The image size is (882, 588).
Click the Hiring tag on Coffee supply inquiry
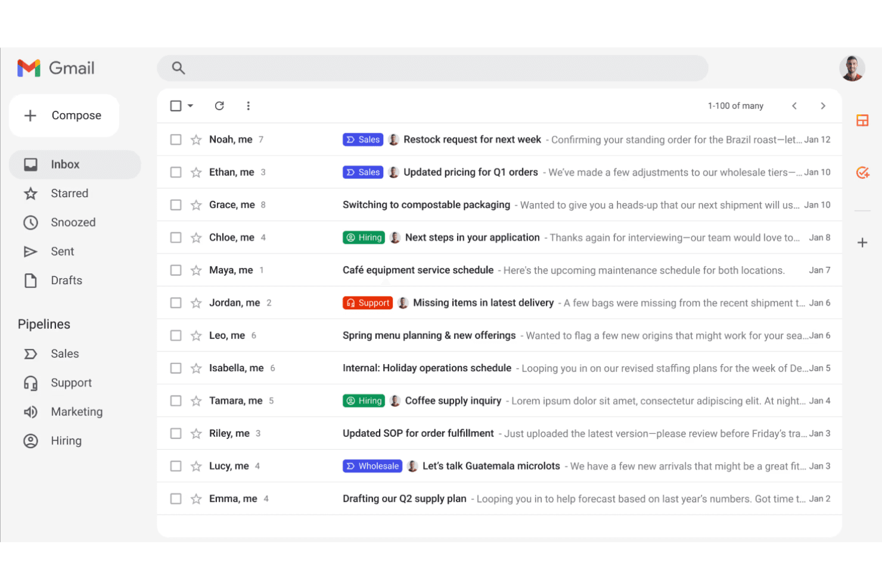tap(364, 401)
